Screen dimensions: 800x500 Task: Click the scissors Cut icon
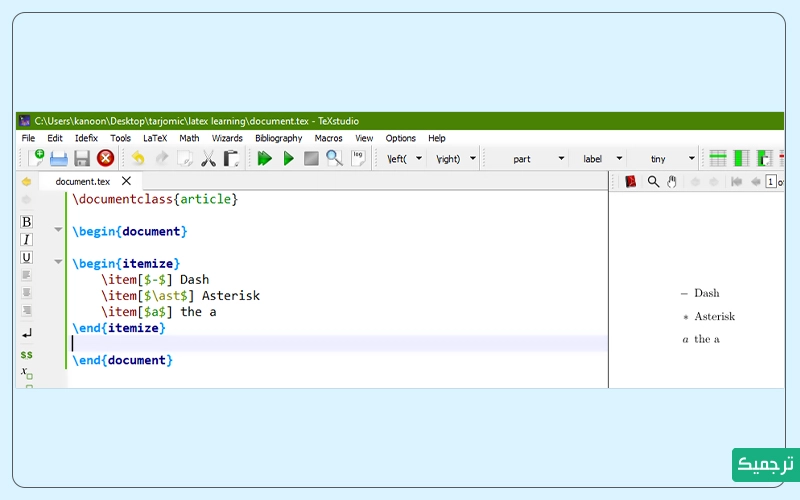208,158
